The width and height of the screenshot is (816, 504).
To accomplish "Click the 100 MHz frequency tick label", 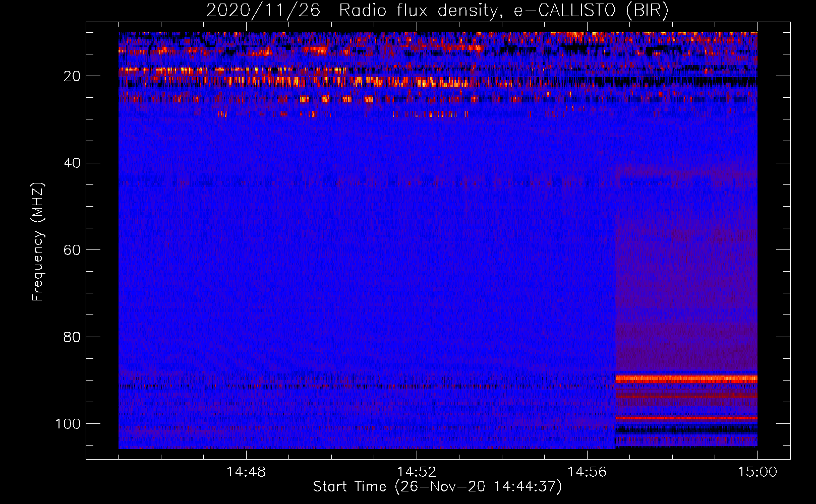I will (x=68, y=424).
